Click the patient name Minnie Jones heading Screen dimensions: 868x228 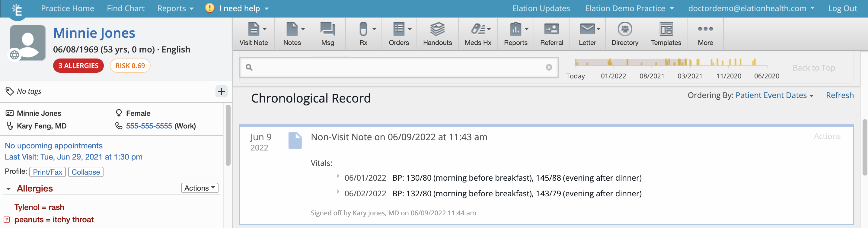click(94, 33)
